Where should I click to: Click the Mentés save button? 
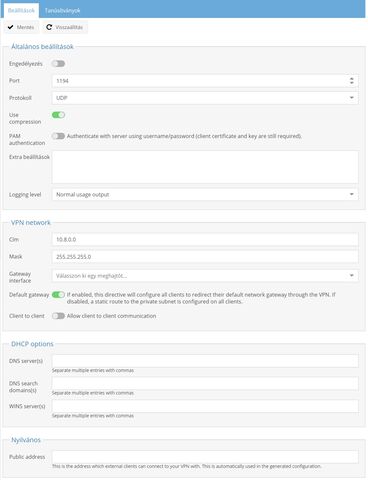point(21,27)
